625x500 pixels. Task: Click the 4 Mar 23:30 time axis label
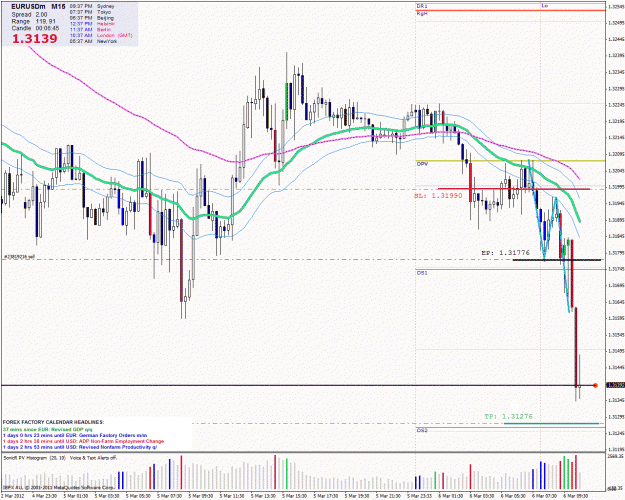[x=44, y=496]
